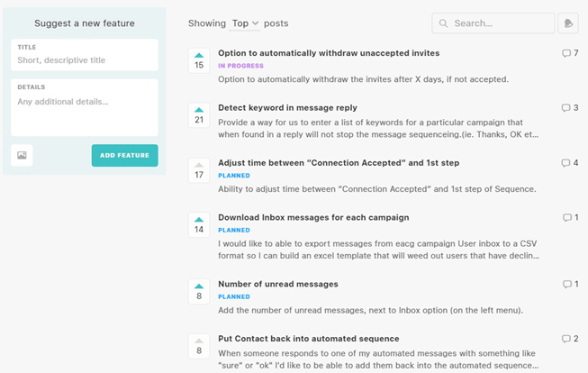Open comments on Number of unread messages post
The width and height of the screenshot is (588, 373).
tap(570, 284)
